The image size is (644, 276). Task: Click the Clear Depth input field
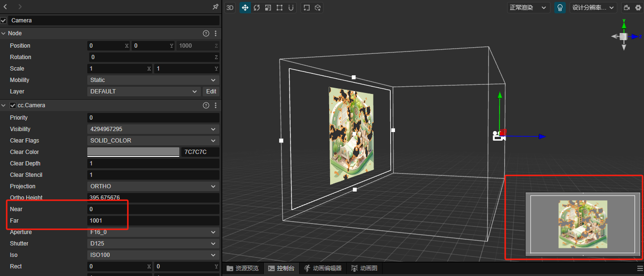click(153, 164)
